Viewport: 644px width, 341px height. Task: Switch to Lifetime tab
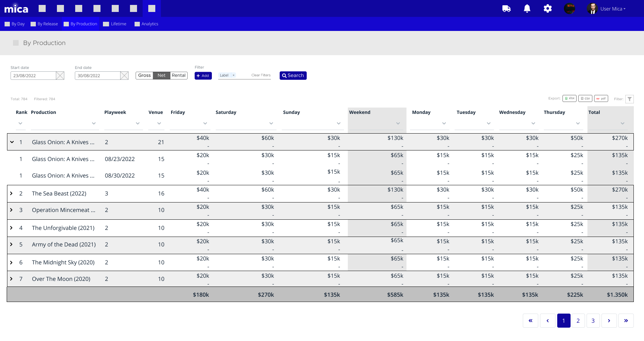click(115, 24)
